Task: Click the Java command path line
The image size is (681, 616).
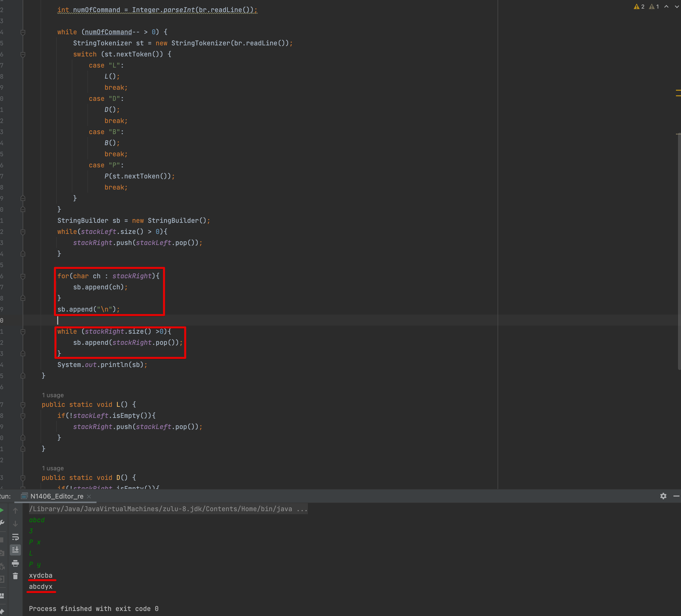Action: tap(168, 509)
